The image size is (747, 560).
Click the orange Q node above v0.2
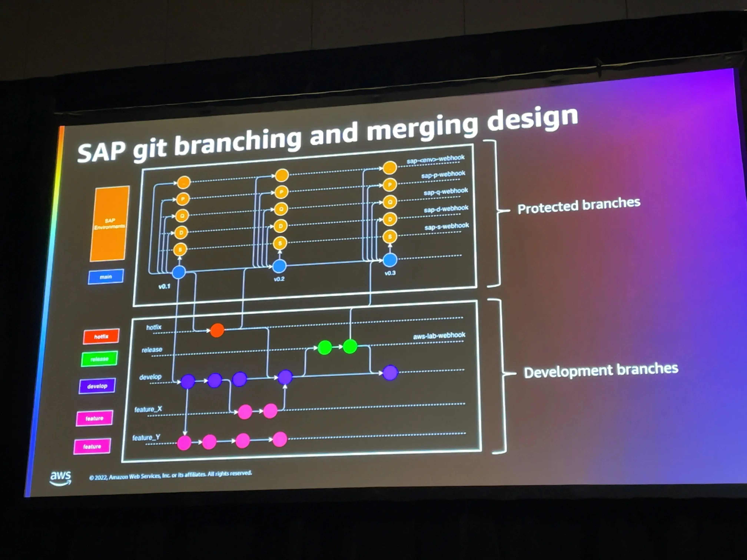(281, 209)
